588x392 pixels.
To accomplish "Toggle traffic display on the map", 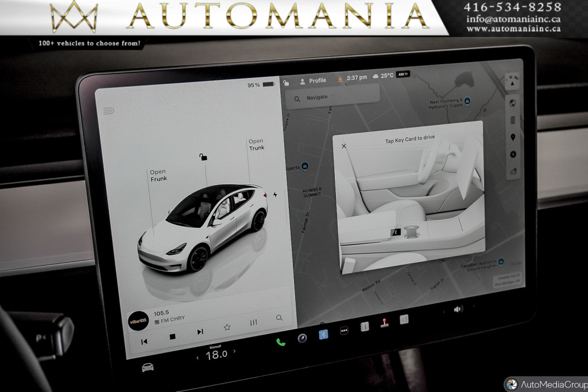I will (x=513, y=121).
